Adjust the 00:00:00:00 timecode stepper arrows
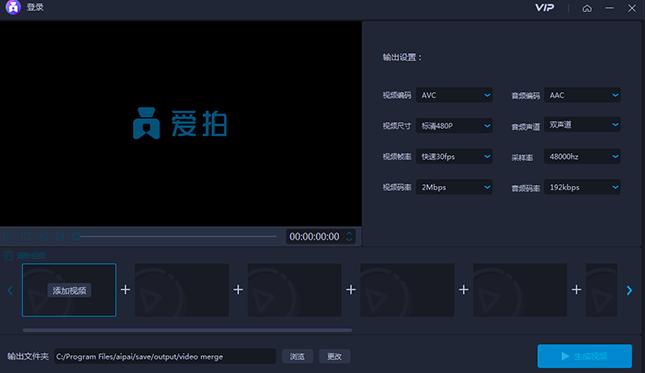The height and width of the screenshot is (373, 645). pos(349,236)
